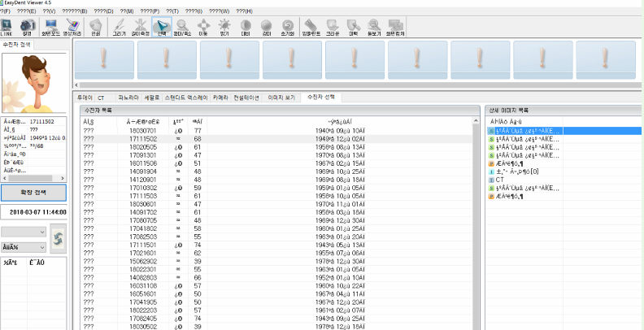Image resolution: width=644 pixels, height=330 pixels.
Task: Select patient row 17080705
Action: 276,220
